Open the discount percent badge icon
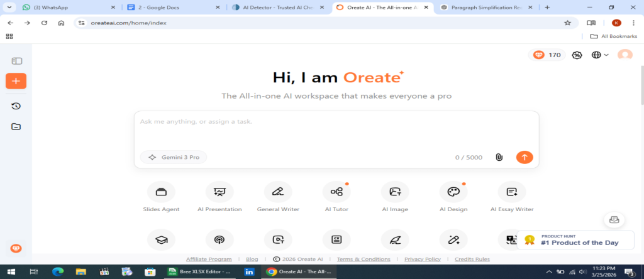The width and height of the screenshot is (644, 279). [x=577, y=55]
